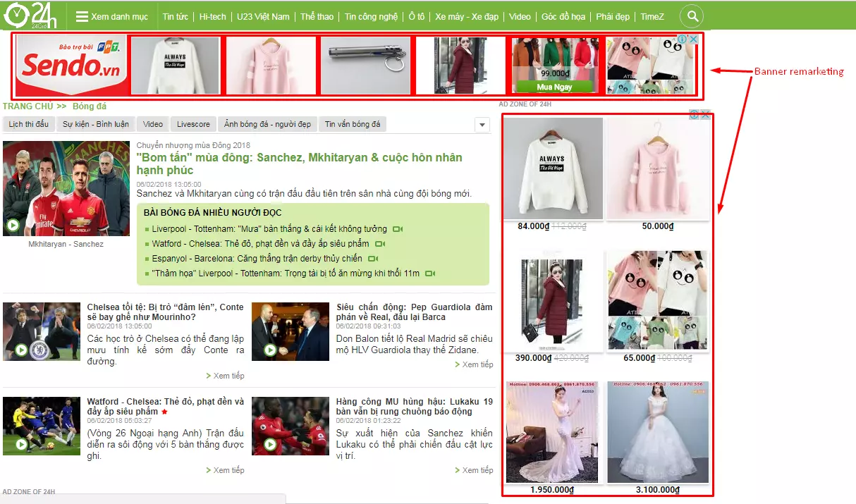Select the Livescore tab

click(193, 124)
